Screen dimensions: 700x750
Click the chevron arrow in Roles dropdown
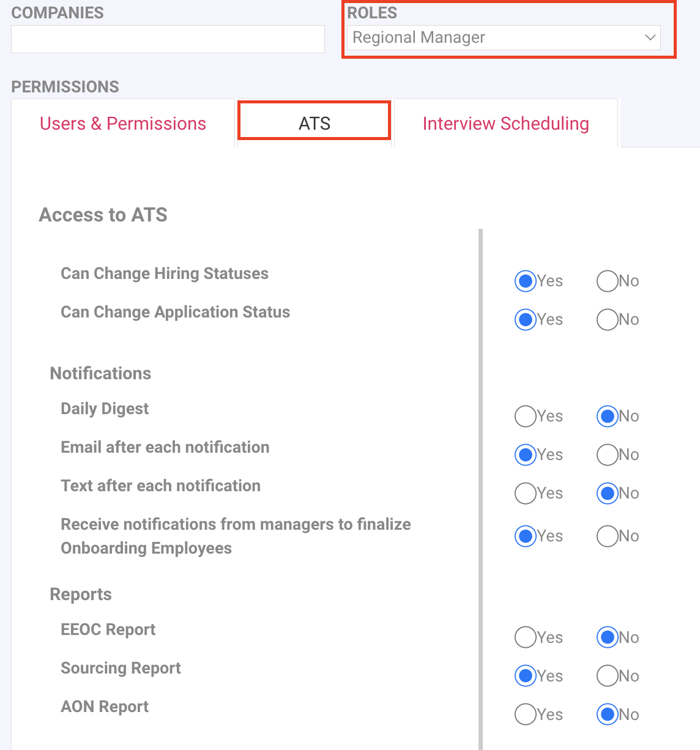coord(650,38)
